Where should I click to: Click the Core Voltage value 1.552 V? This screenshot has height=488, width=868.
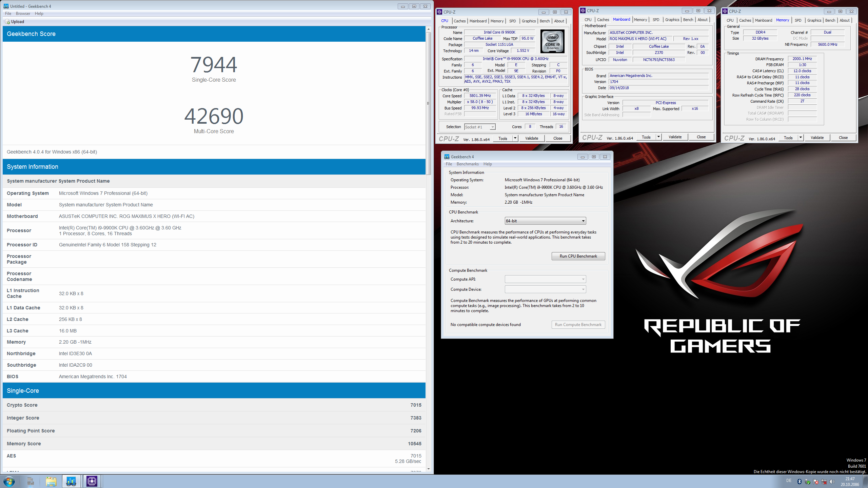coord(523,51)
